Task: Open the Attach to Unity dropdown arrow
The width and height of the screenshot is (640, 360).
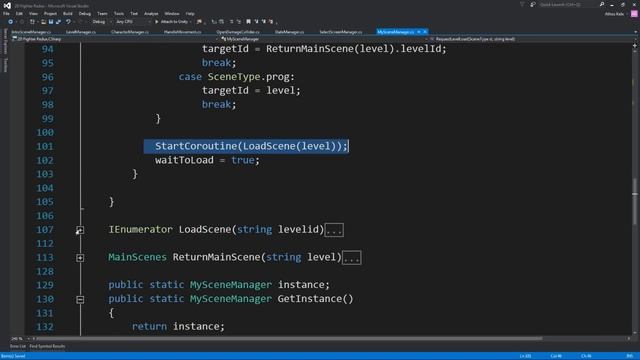Action: 190,22
